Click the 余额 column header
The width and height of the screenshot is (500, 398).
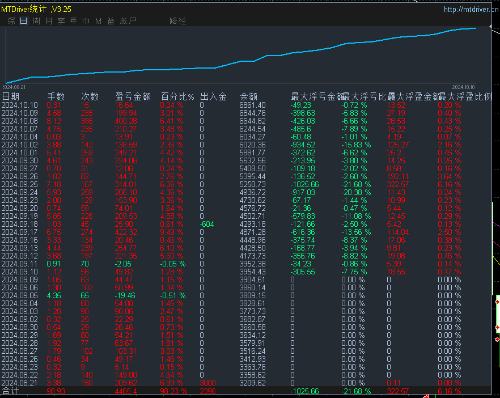tap(248, 97)
